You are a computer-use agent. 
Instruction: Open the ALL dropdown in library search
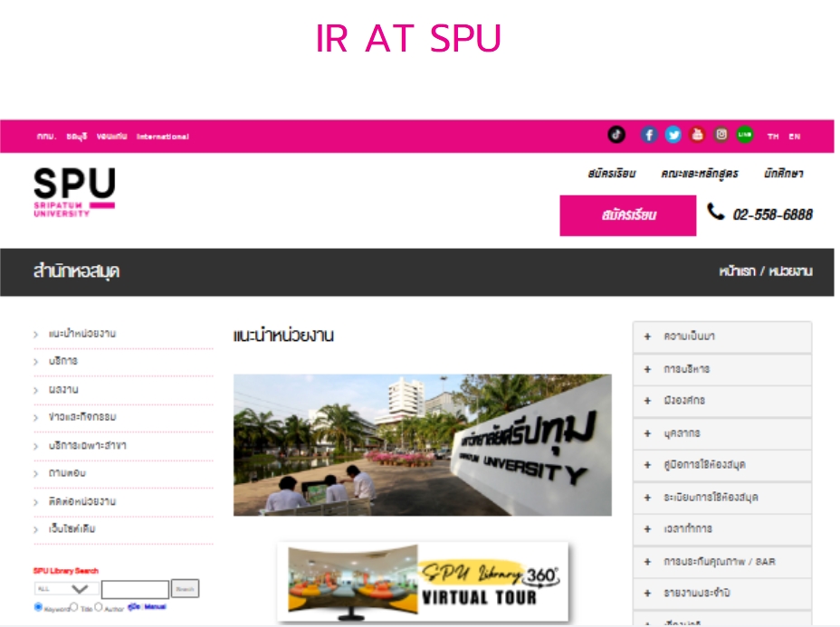coord(66,588)
